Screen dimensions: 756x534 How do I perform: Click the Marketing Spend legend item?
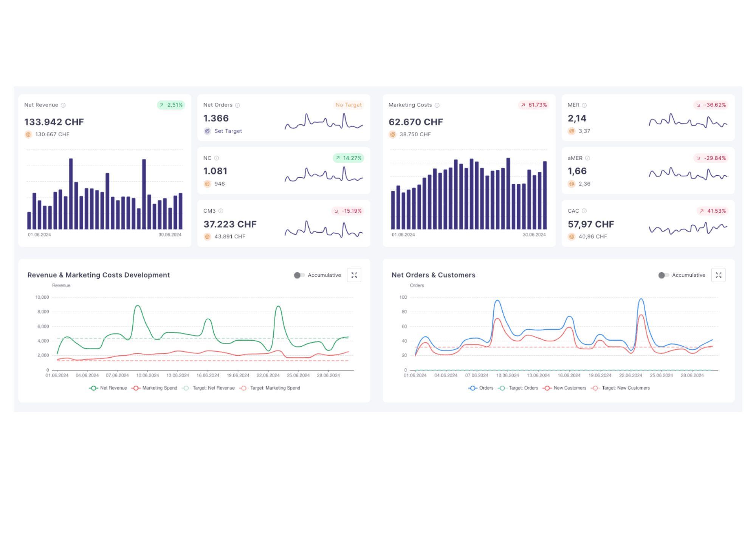coord(154,388)
